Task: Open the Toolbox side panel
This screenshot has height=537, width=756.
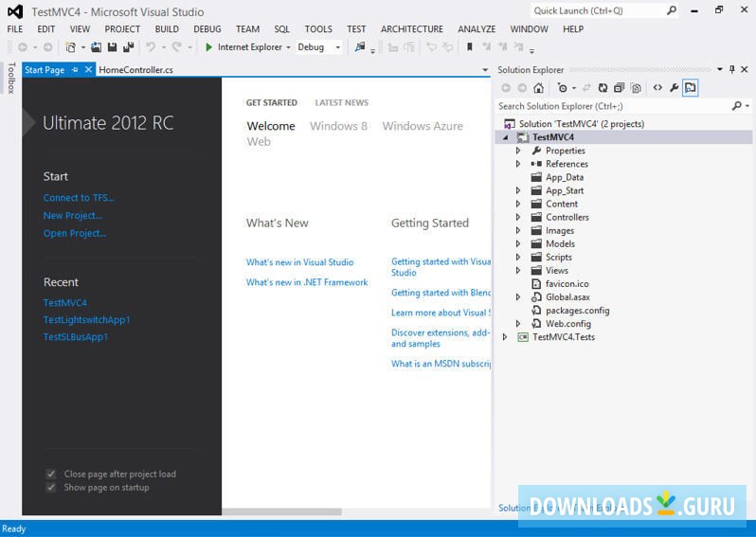Action: tap(11, 78)
